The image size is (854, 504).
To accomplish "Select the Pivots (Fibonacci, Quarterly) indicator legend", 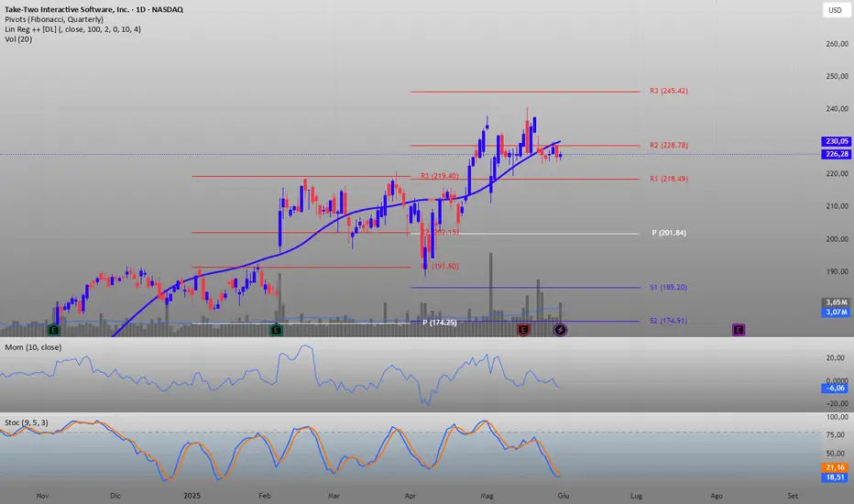I will coord(54,19).
